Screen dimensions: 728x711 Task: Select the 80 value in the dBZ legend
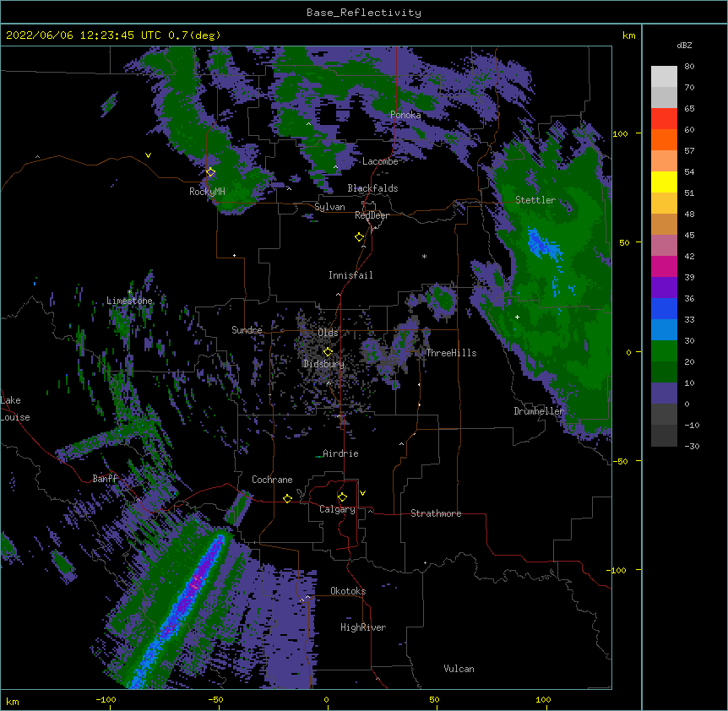click(x=689, y=67)
